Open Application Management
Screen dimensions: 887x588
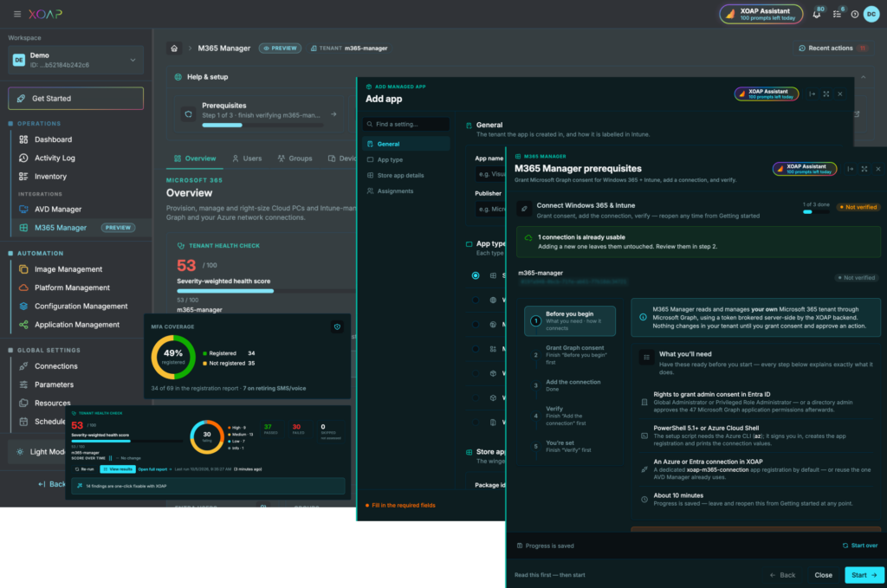[x=77, y=325]
